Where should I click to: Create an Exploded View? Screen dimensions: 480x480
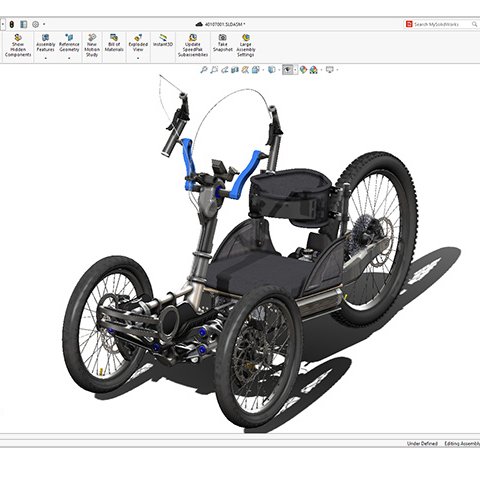point(138,43)
